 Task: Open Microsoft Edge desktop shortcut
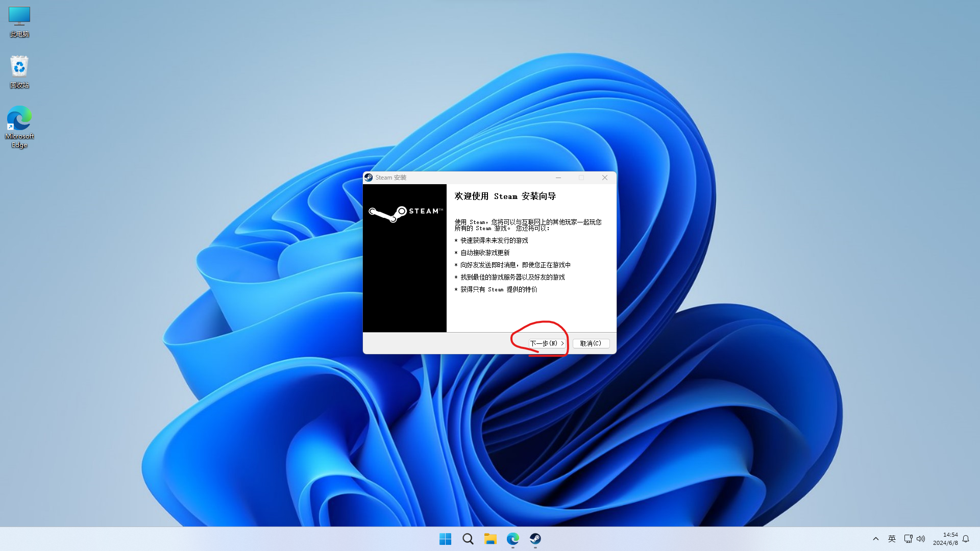tap(19, 126)
